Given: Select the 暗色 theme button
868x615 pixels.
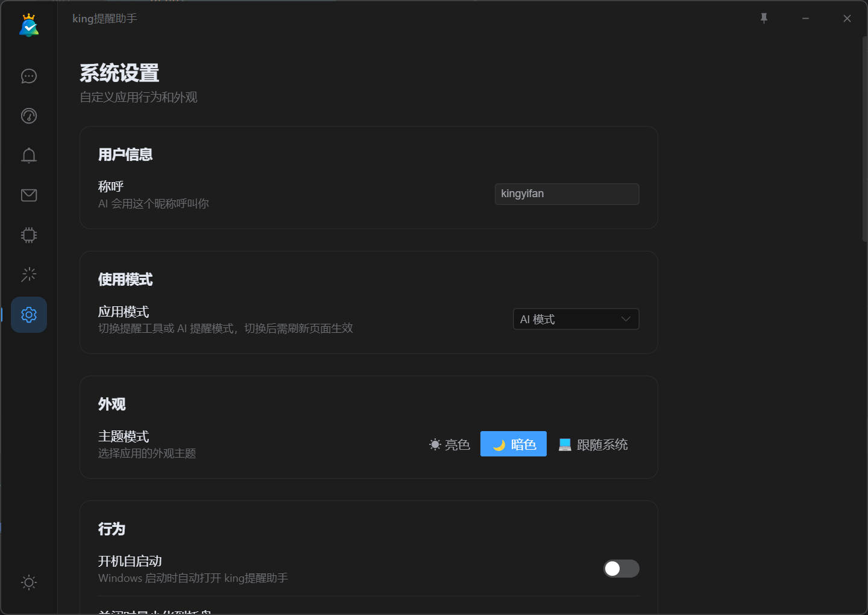Looking at the screenshot, I should pos(513,444).
